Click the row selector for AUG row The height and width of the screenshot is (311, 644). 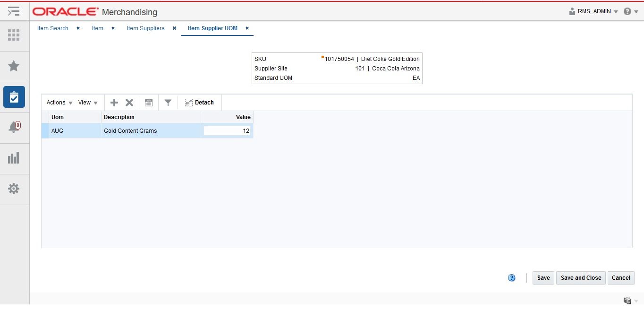[x=45, y=131]
